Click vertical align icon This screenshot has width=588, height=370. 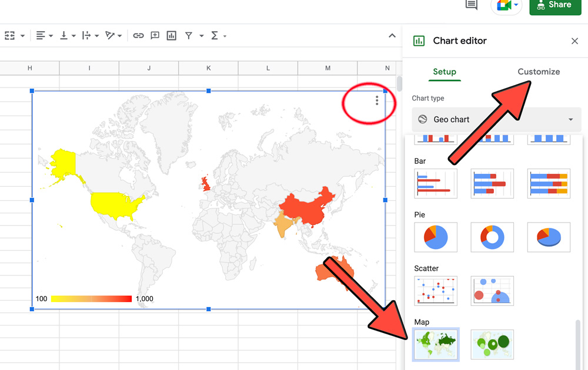64,36
